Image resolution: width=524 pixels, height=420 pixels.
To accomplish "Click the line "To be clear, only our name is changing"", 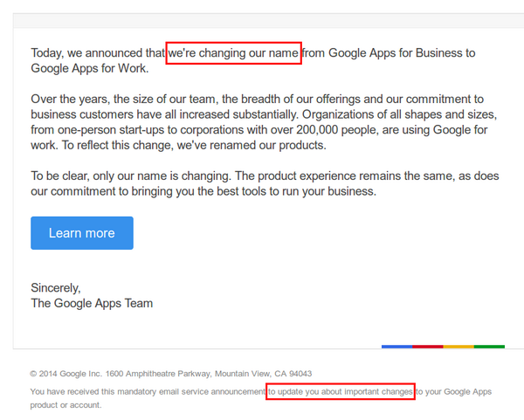I will coord(265,176).
